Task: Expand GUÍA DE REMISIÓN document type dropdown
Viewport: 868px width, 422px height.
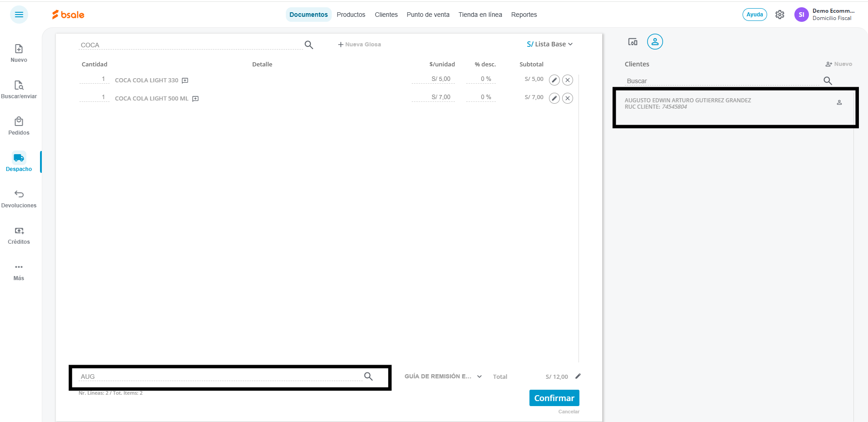Action: pos(443,377)
